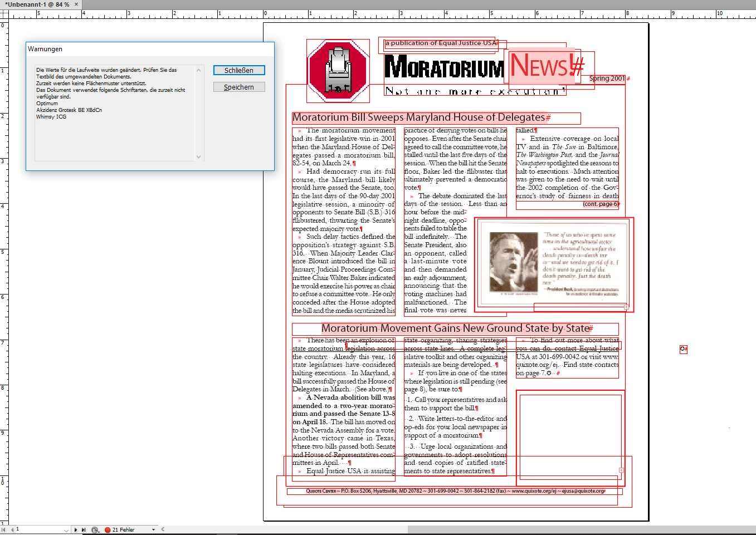The height and width of the screenshot is (535, 756).
Task: Go to next page arrow icon
Action: point(76,529)
